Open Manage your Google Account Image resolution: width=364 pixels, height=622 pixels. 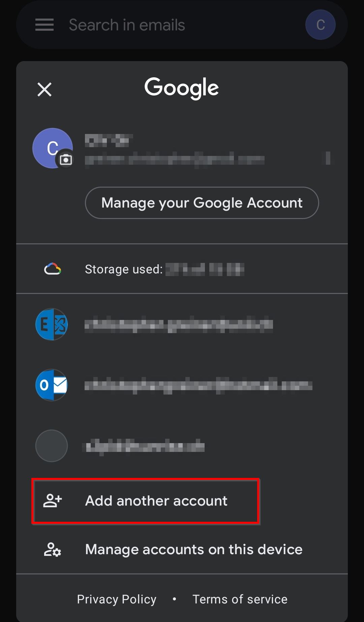[x=202, y=203]
